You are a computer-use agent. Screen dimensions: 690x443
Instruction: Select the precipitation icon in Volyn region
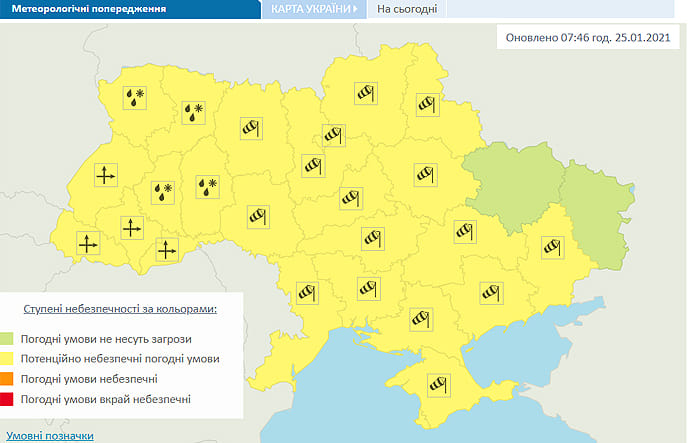pyautogui.click(x=134, y=98)
